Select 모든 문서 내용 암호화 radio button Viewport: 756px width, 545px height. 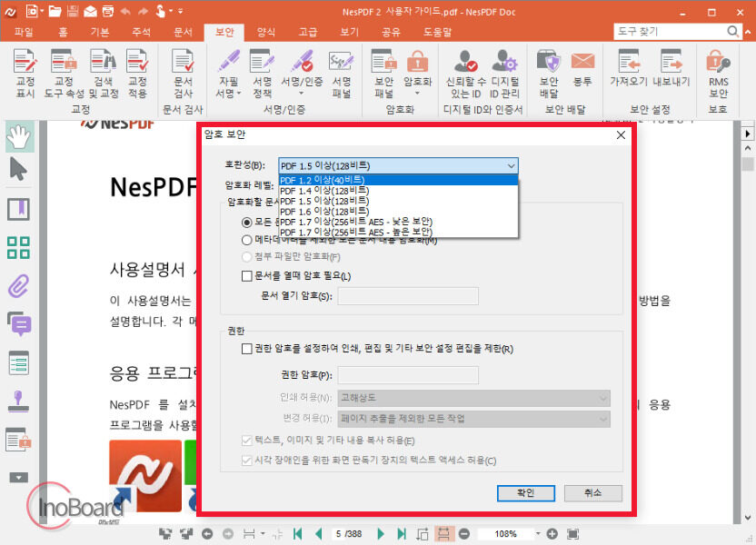point(247,223)
